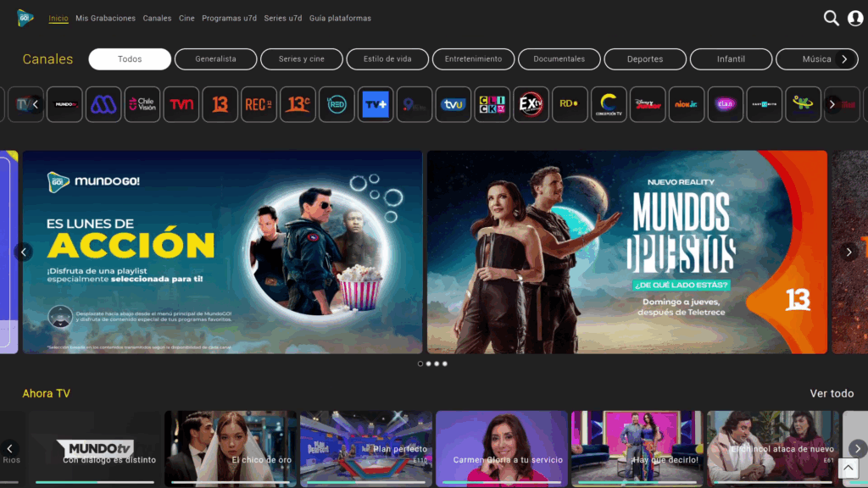Select the Chilevisión channel icon

pyautogui.click(x=142, y=104)
